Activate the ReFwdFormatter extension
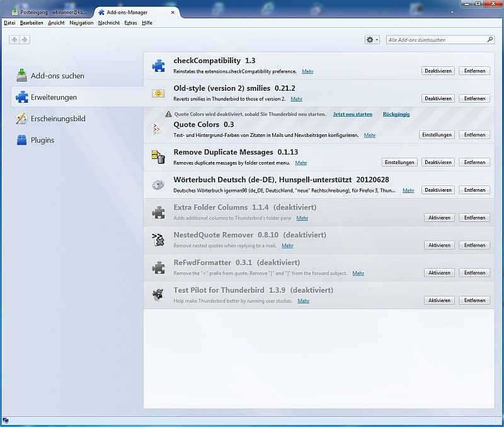504x427 pixels. 439,272
